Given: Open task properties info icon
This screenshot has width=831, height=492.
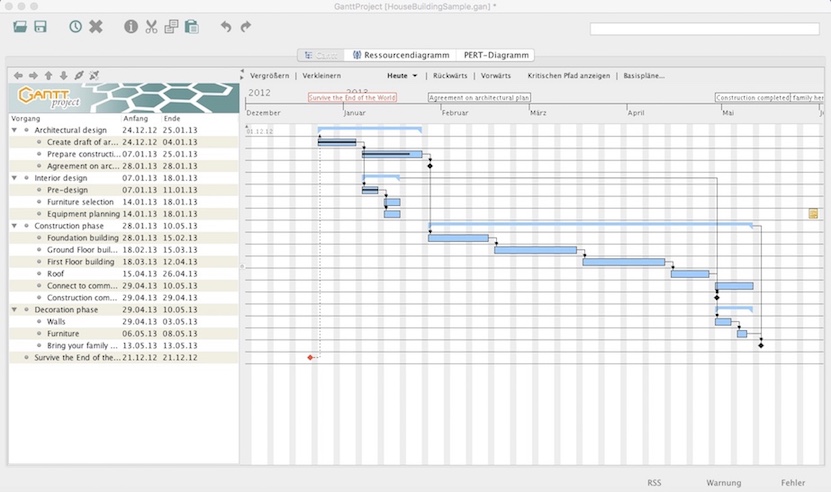Looking at the screenshot, I should 131,26.
